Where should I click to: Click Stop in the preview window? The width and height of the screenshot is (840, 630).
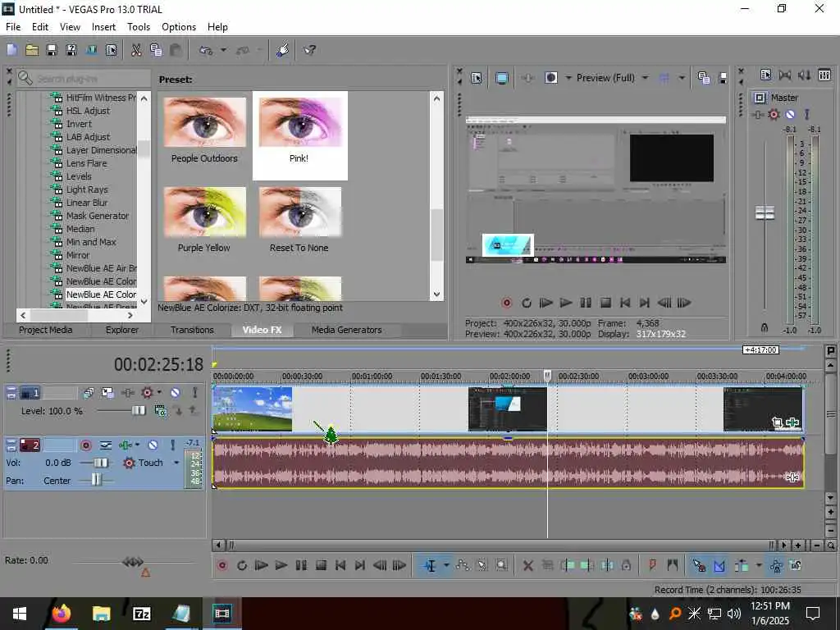605,304
